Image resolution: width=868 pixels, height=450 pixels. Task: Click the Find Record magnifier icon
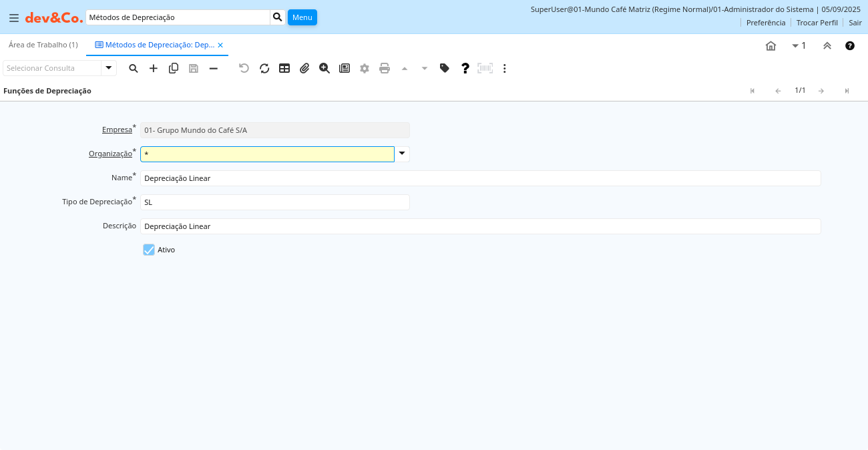click(x=134, y=68)
